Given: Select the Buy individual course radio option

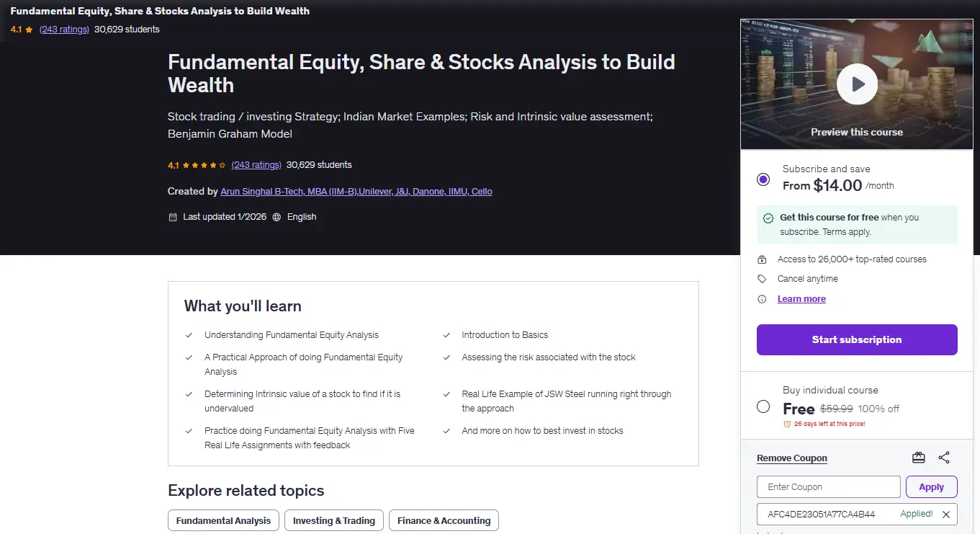Looking at the screenshot, I should pos(763,407).
